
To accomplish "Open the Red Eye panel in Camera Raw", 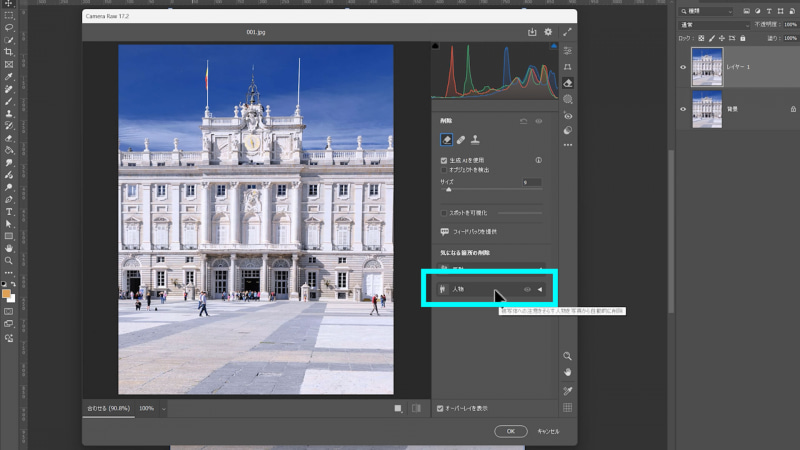I will [x=567, y=116].
